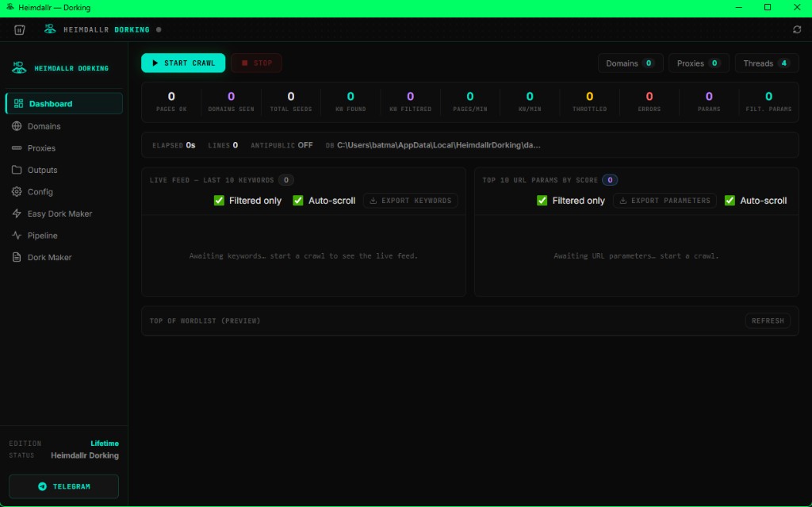
Task: Maximize the Heimdallr window
Action: [x=768, y=7]
